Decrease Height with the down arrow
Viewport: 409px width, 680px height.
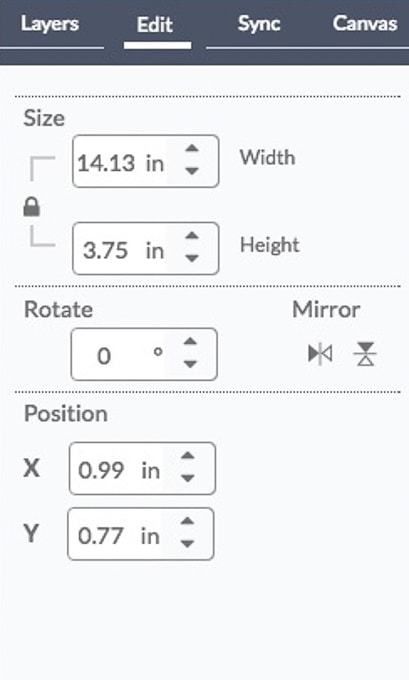tap(192, 258)
